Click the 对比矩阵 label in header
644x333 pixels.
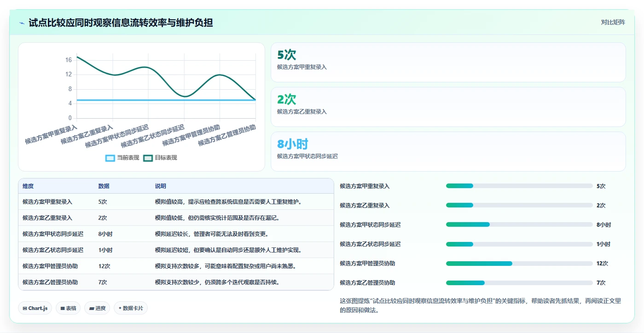[613, 22]
